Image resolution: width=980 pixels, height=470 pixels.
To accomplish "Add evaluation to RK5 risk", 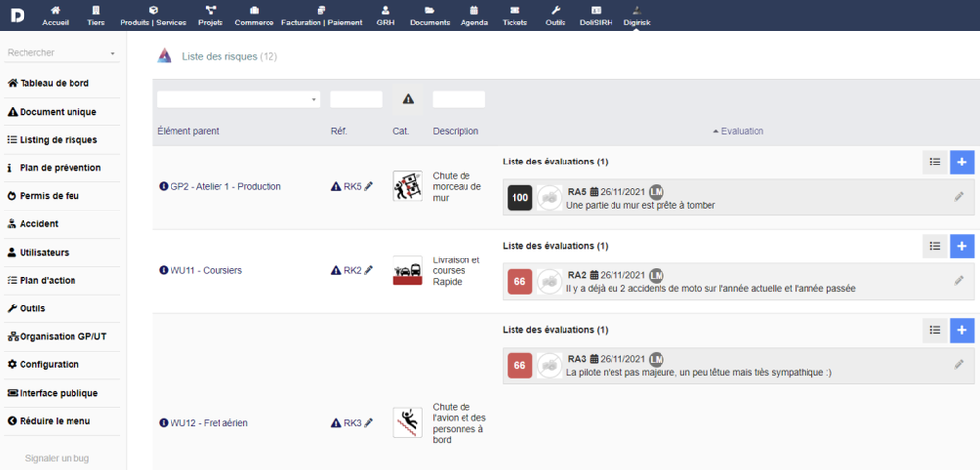I will click(962, 163).
